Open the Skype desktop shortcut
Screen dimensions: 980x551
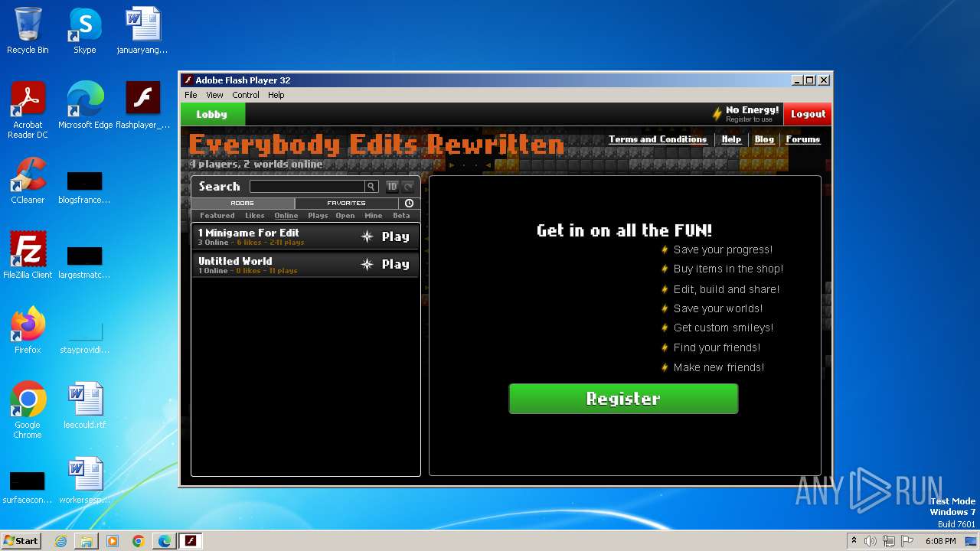(x=84, y=31)
